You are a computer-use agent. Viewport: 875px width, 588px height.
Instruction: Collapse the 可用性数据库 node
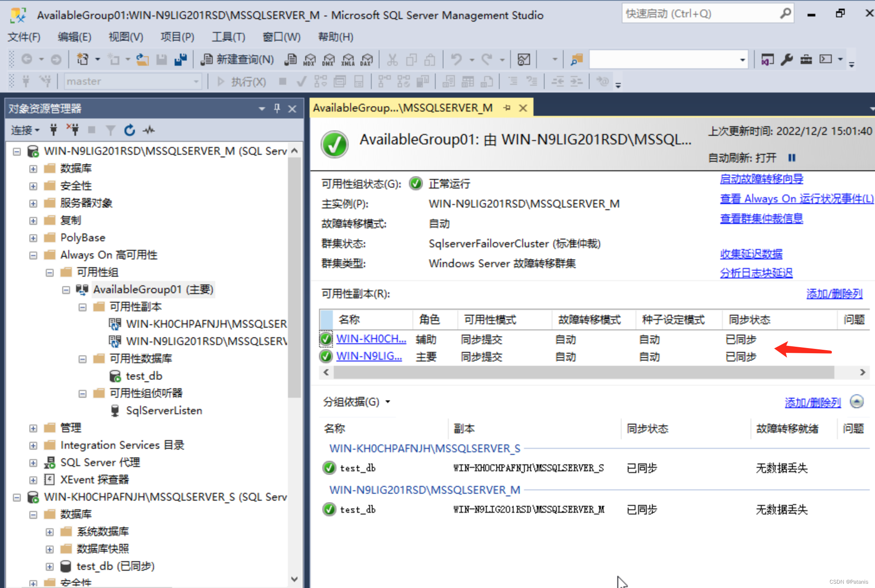point(83,359)
